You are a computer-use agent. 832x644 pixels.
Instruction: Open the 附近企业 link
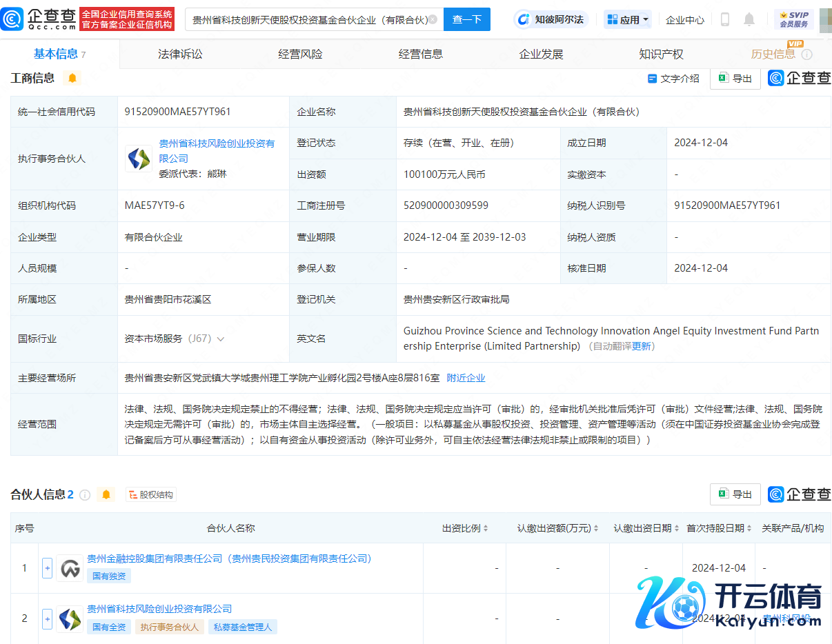[x=466, y=378]
